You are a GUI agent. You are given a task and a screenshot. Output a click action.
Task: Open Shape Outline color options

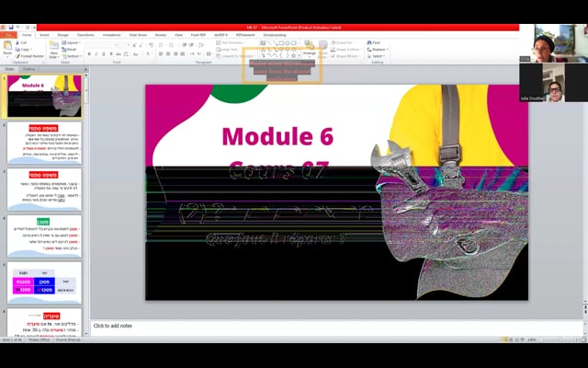coord(346,50)
